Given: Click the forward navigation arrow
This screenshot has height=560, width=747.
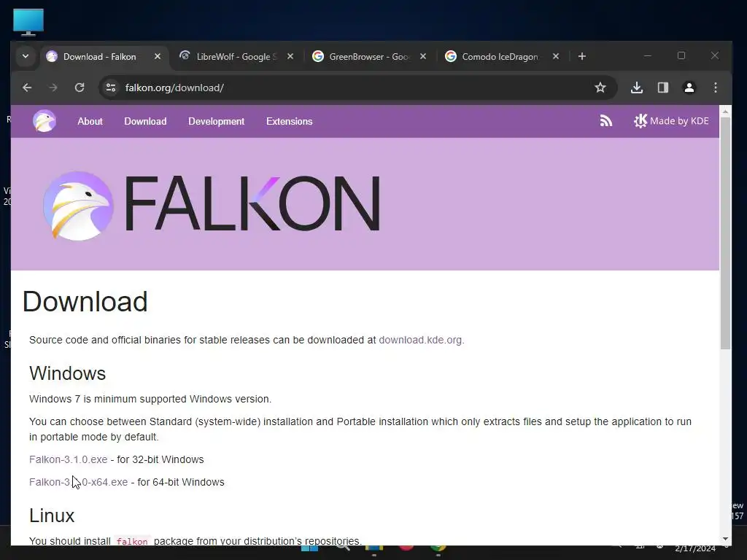Looking at the screenshot, I should point(53,87).
